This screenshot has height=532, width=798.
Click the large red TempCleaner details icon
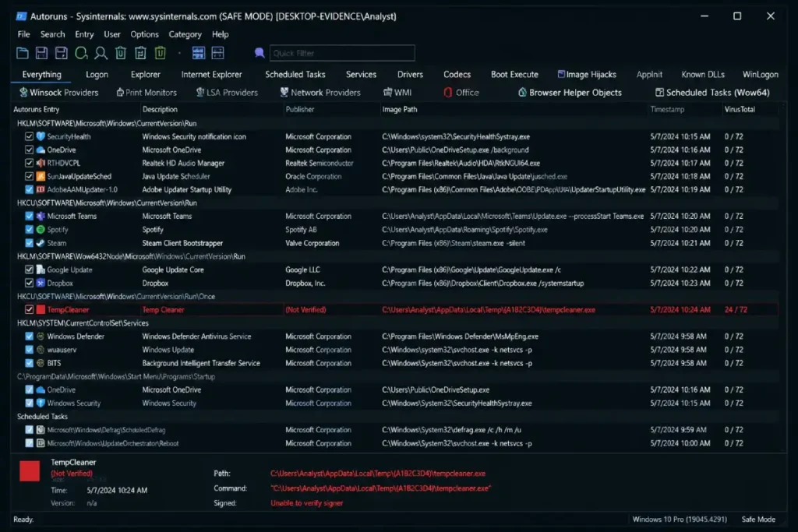tap(30, 471)
